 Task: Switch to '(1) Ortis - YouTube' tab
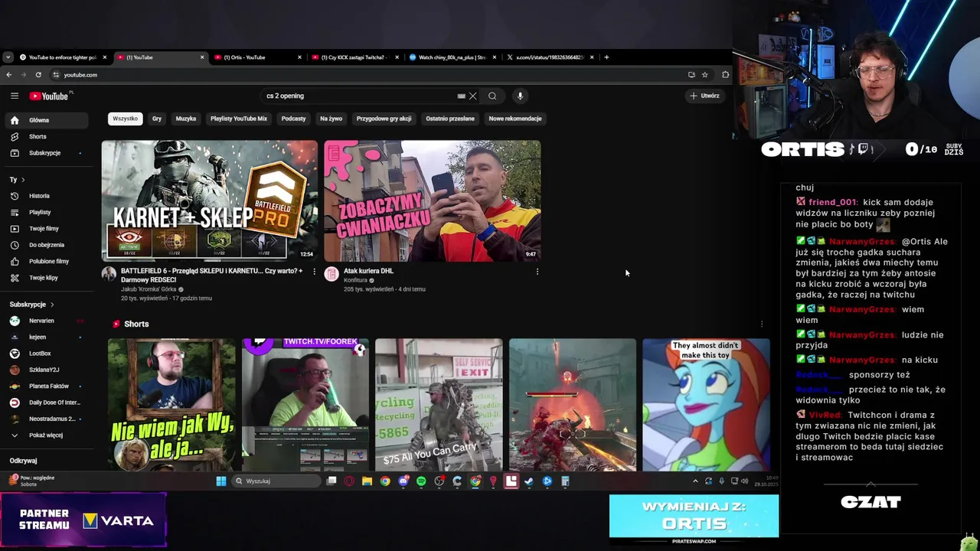pos(256,57)
